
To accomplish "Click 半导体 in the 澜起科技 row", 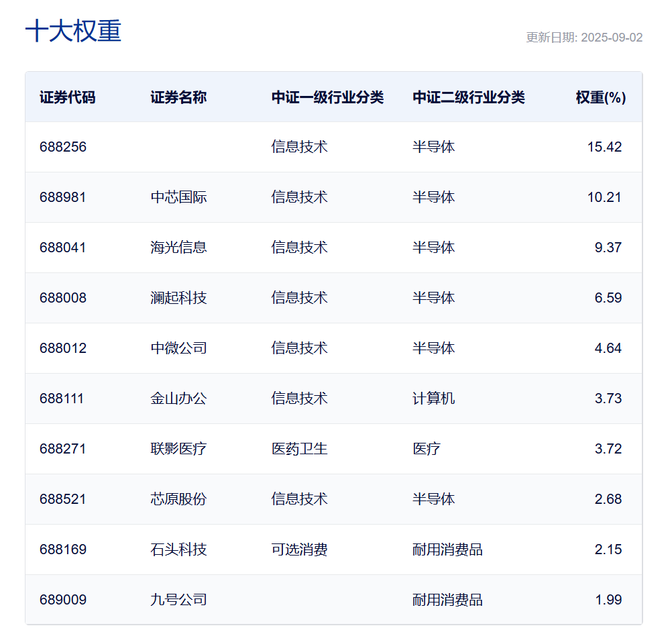I will click(433, 298).
